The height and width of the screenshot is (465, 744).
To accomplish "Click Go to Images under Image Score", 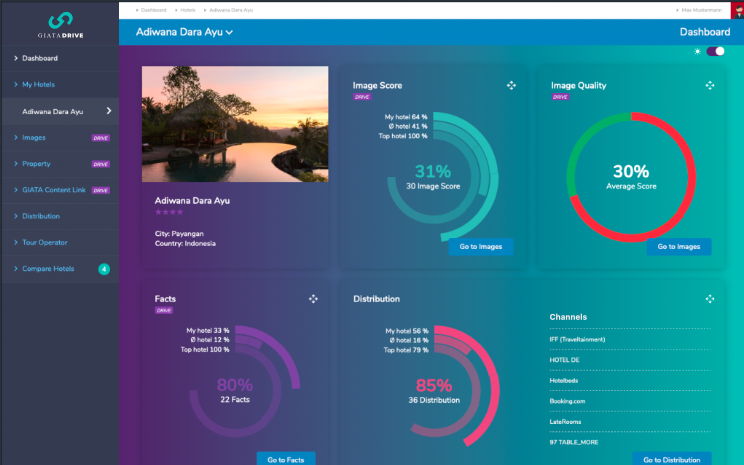I will tap(481, 246).
